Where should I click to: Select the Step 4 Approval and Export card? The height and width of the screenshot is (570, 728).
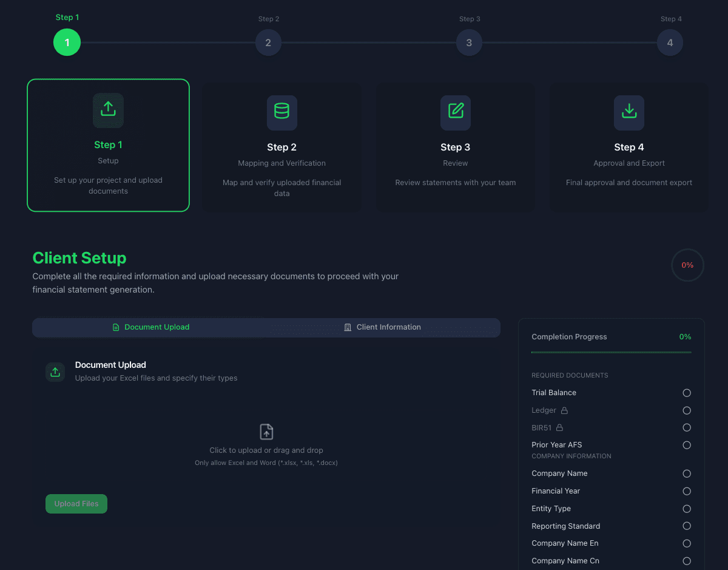coord(629,148)
